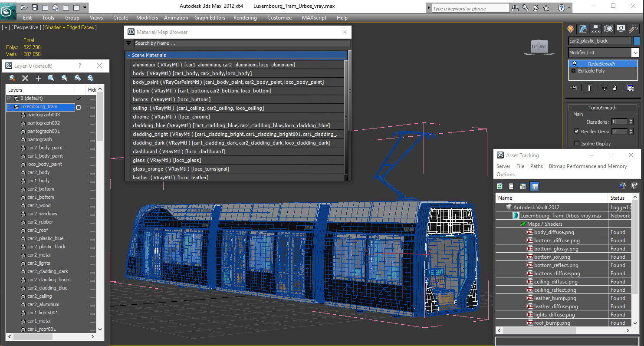Open the 3ds Max application menu logo

click(7, 10)
